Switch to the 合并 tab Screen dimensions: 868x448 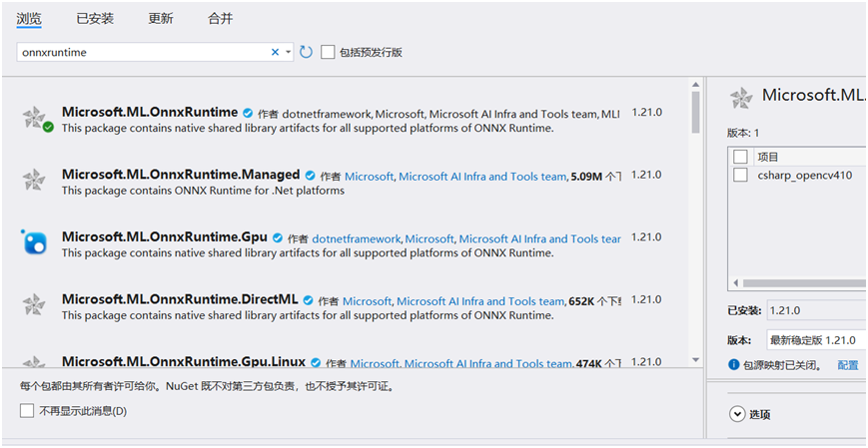pyautogui.click(x=221, y=18)
